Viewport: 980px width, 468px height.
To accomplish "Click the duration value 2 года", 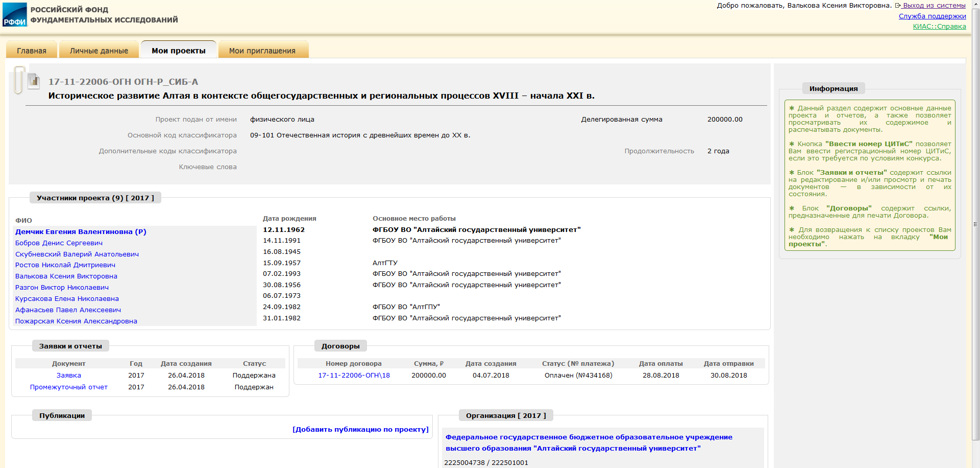I will (x=718, y=151).
